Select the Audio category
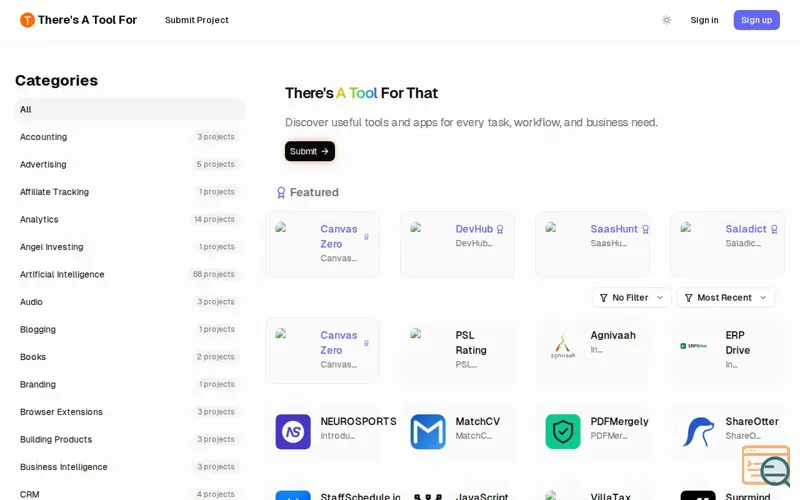800x500 pixels. point(130,302)
